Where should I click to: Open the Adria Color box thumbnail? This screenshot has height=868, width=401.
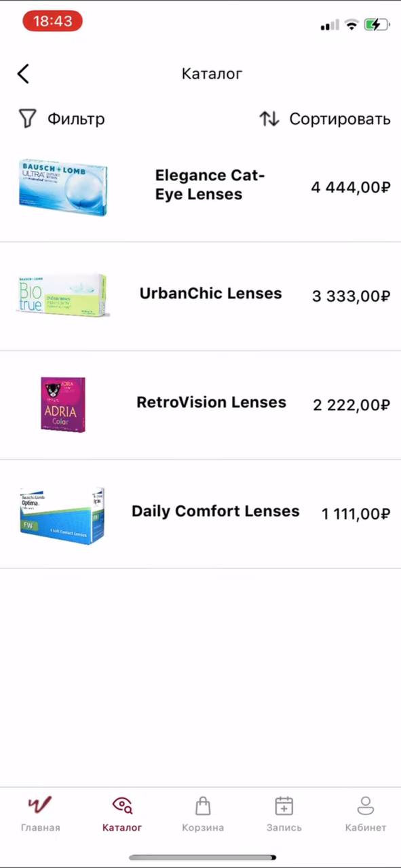(x=62, y=403)
